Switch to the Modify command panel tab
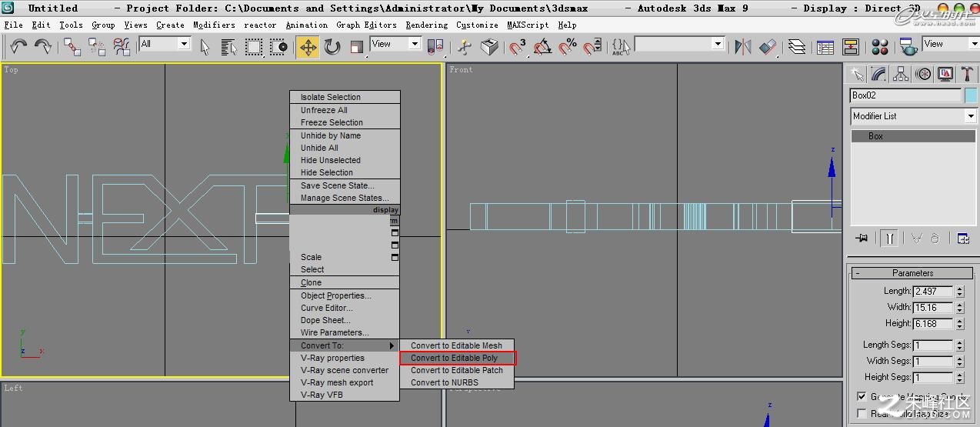Image resolution: width=980 pixels, height=427 pixels. tap(878, 75)
